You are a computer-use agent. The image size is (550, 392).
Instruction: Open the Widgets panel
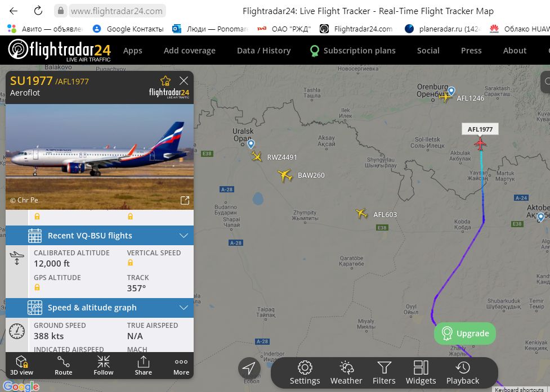coord(421,373)
